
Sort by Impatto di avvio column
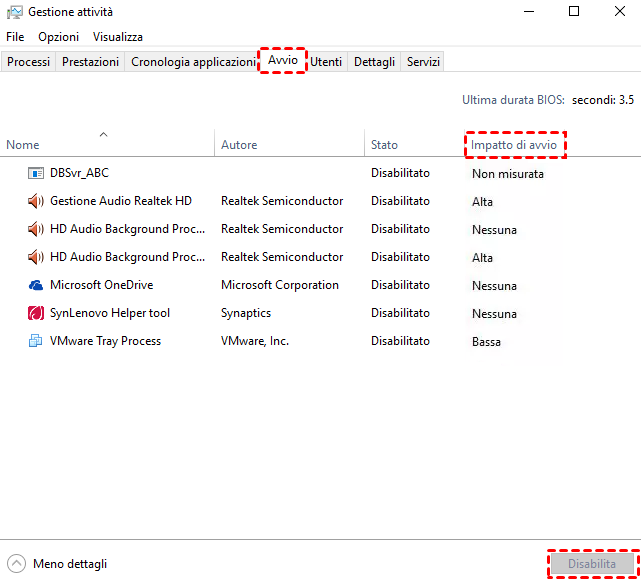[514, 145]
